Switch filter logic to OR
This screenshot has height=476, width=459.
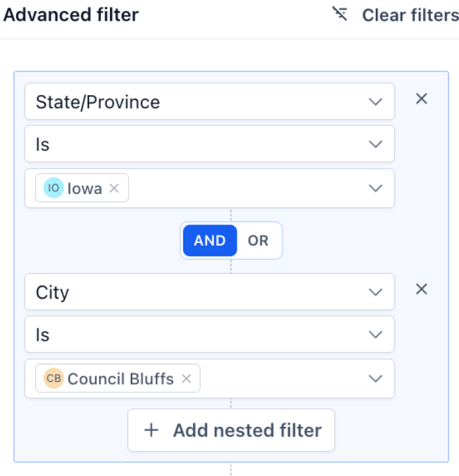[258, 240]
